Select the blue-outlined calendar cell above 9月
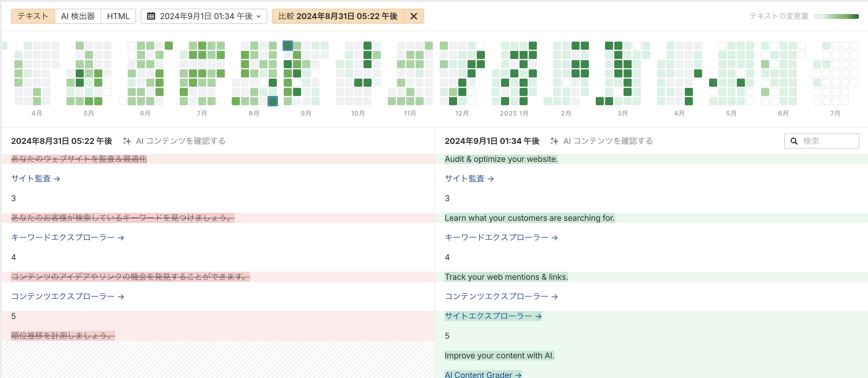The height and width of the screenshot is (378, 868). click(x=288, y=45)
